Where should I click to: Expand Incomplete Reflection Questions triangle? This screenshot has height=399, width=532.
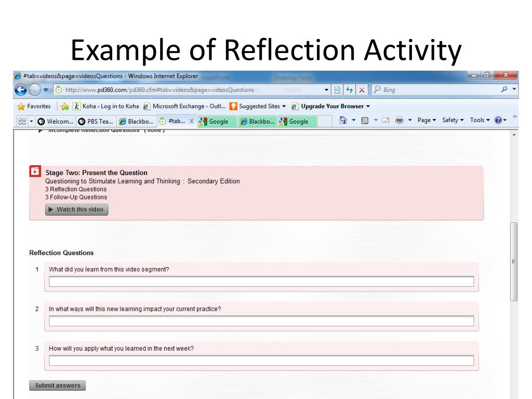[x=41, y=130]
